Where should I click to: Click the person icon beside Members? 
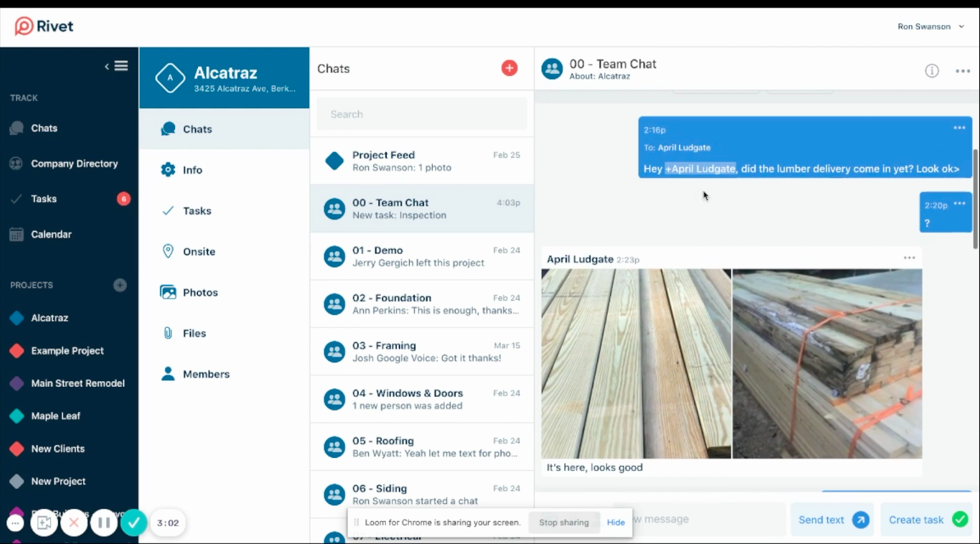[168, 375]
